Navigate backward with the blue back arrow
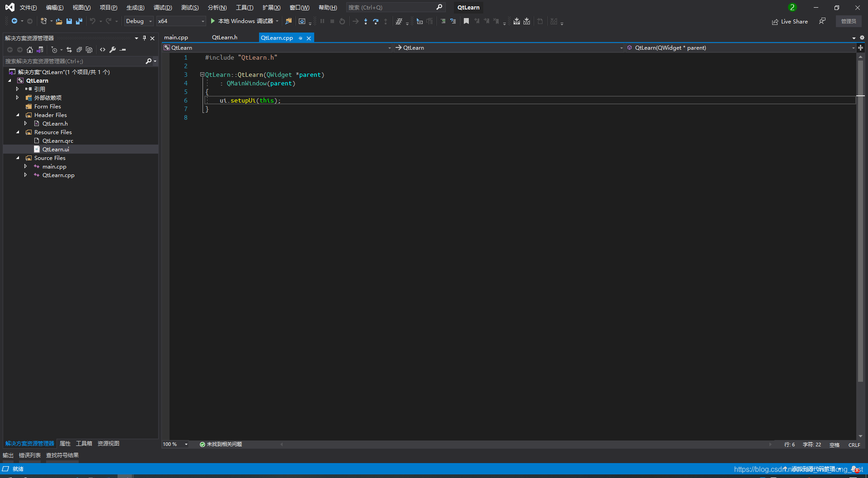The width and height of the screenshot is (868, 478). 14,21
